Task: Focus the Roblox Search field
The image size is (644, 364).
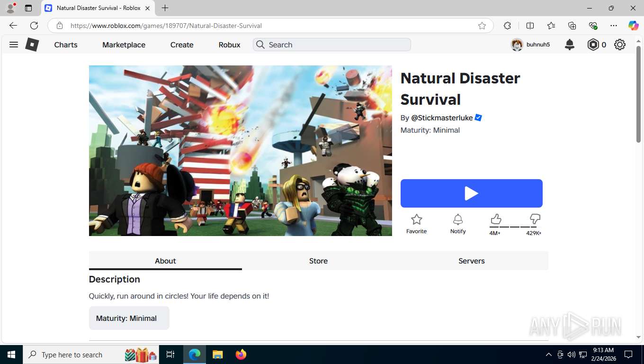Action: [x=332, y=45]
